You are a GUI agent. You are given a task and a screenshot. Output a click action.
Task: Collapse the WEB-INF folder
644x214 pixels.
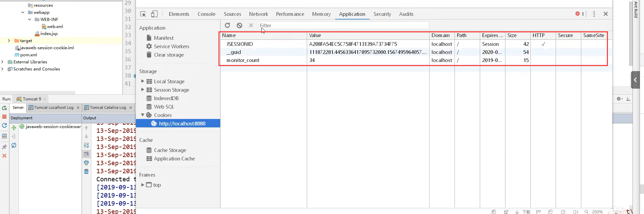pyautogui.click(x=30, y=20)
